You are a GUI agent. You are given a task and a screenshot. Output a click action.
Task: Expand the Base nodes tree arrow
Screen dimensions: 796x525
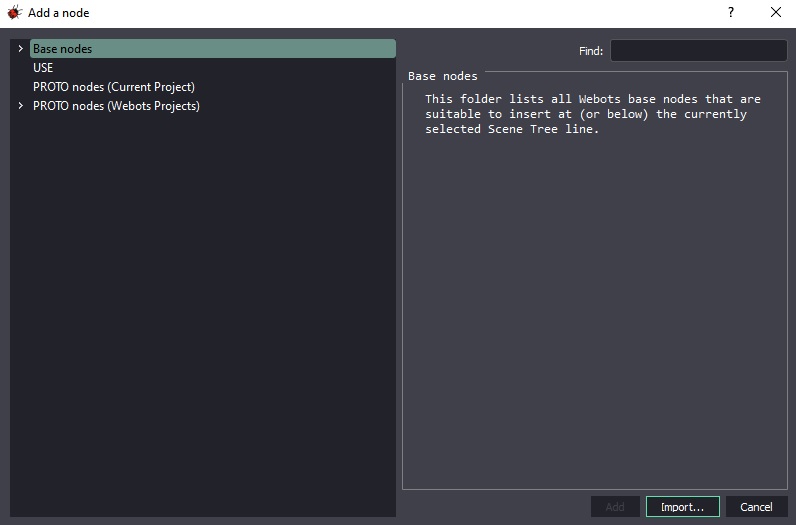click(20, 49)
